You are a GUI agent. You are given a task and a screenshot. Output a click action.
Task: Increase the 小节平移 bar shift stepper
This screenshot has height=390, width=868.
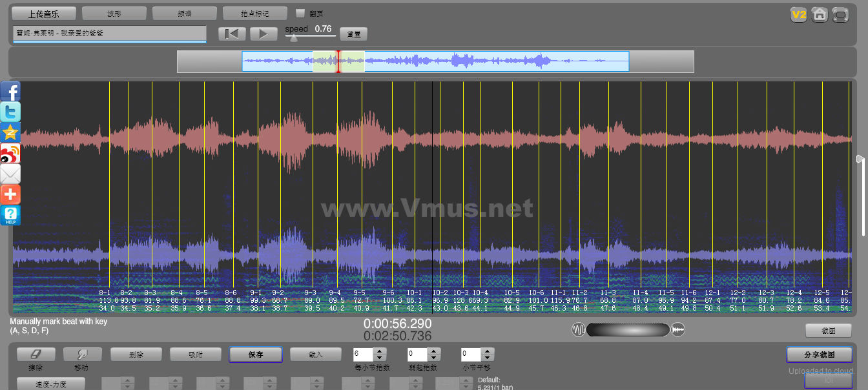pos(488,351)
